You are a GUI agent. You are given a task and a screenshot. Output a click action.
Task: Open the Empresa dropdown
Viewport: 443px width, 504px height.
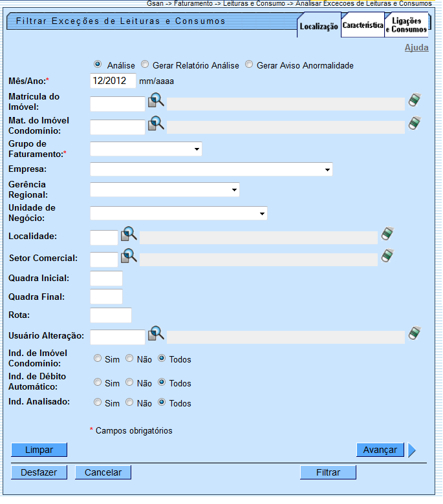pos(211,169)
